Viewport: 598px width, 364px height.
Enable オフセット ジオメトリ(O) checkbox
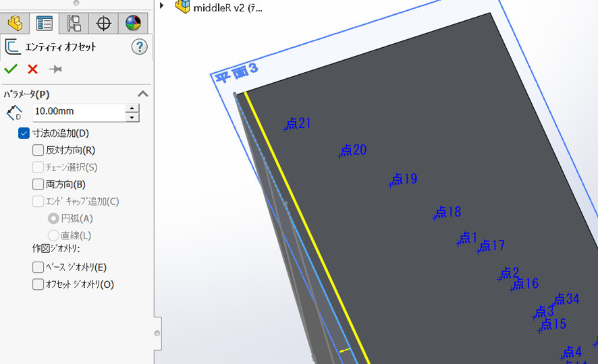[x=38, y=284]
